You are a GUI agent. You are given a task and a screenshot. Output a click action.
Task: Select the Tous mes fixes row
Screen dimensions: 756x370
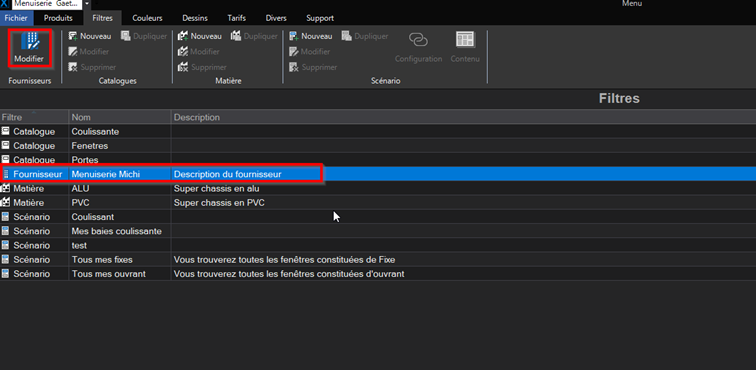pyautogui.click(x=378, y=260)
